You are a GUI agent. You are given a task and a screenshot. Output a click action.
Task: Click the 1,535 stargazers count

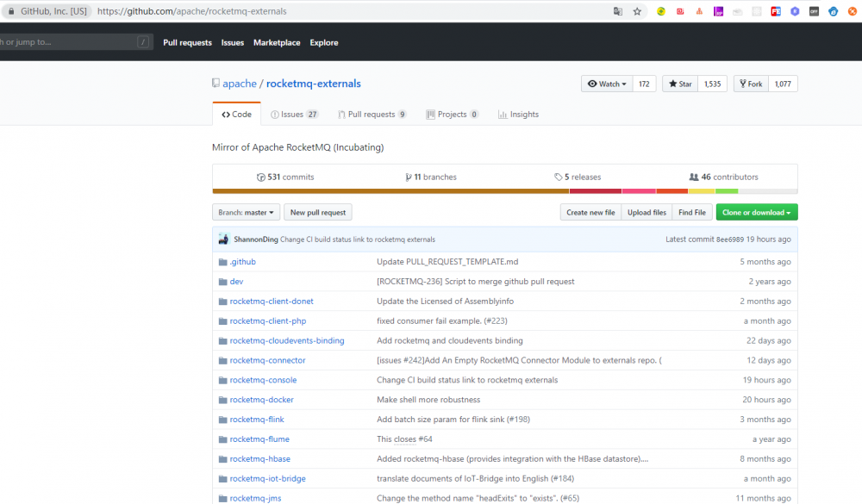(x=713, y=84)
